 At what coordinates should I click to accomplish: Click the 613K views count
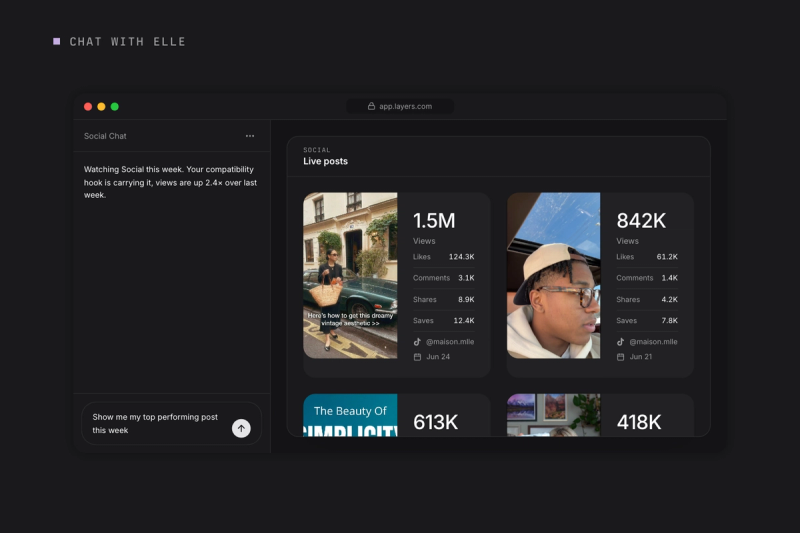point(436,422)
